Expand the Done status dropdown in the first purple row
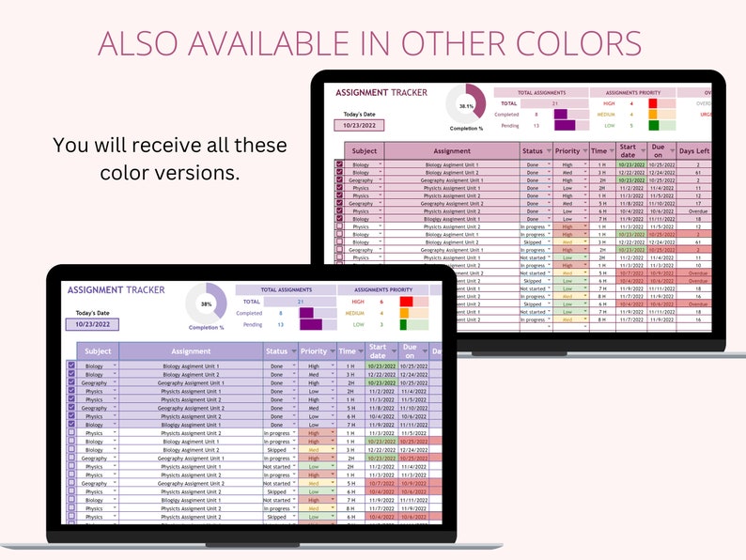Screen dimensions: 746x560 point(294,366)
